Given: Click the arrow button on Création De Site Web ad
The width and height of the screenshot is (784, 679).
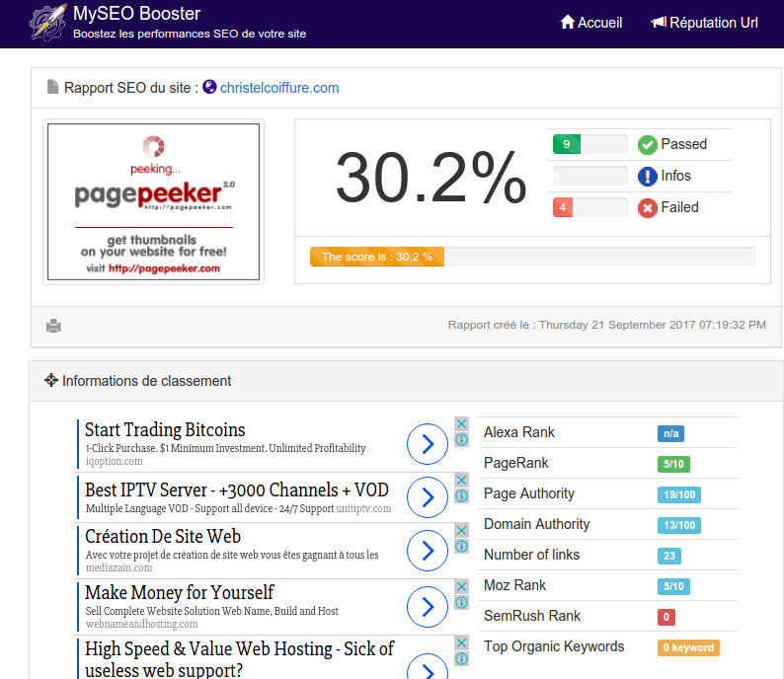Looking at the screenshot, I should tap(427, 551).
